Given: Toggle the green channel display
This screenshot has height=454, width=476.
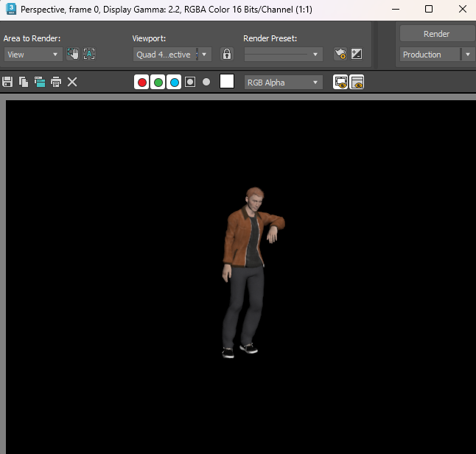Looking at the screenshot, I should [158, 82].
